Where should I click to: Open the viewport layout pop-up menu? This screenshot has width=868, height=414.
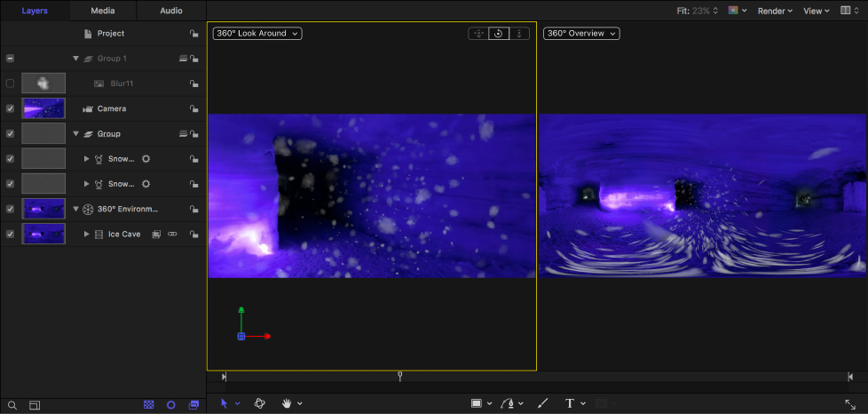click(849, 11)
